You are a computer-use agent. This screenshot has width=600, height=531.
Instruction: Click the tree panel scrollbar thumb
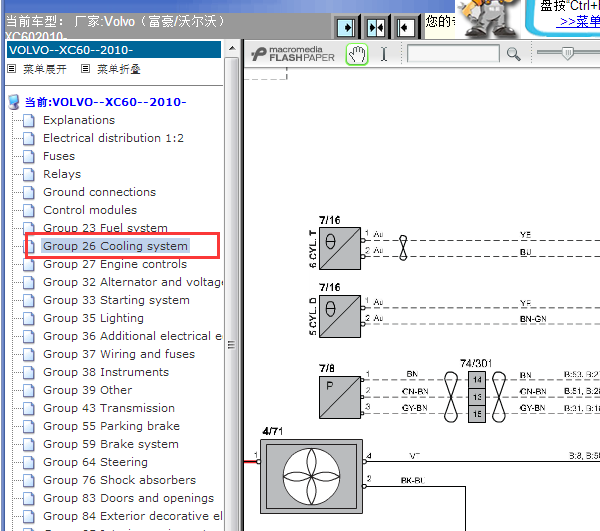pos(232,295)
